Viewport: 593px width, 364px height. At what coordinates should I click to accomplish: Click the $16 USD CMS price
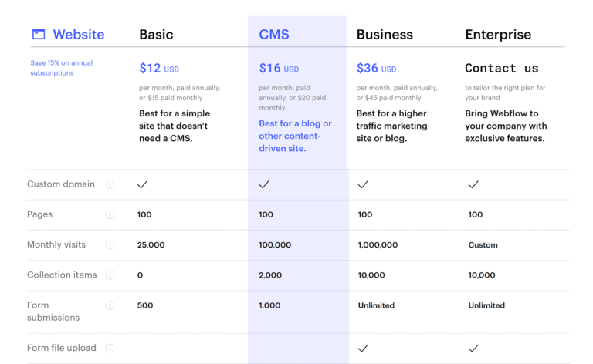pos(279,69)
